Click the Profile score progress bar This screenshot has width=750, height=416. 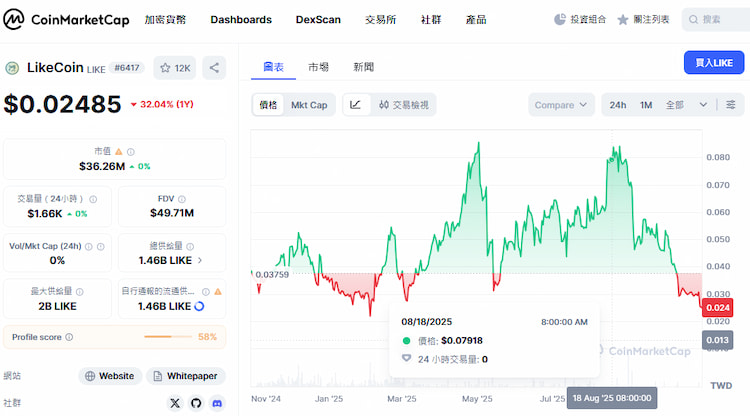168,337
